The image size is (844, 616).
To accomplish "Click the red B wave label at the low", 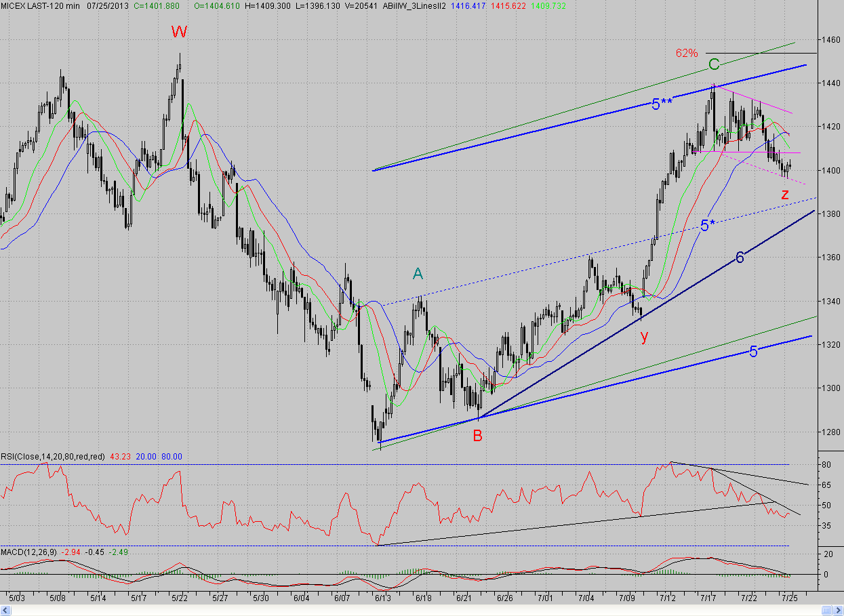I will (x=477, y=436).
